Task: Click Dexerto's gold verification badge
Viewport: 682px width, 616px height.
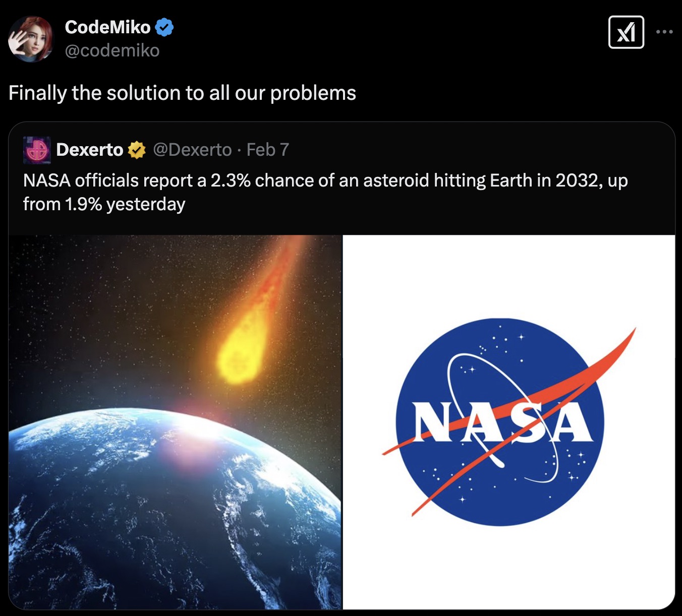Action: click(136, 149)
